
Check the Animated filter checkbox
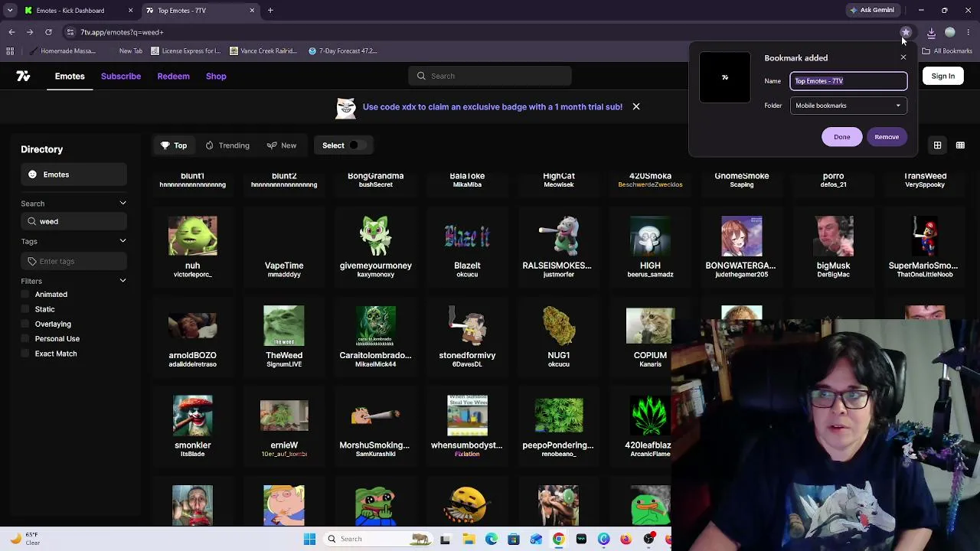pyautogui.click(x=25, y=295)
